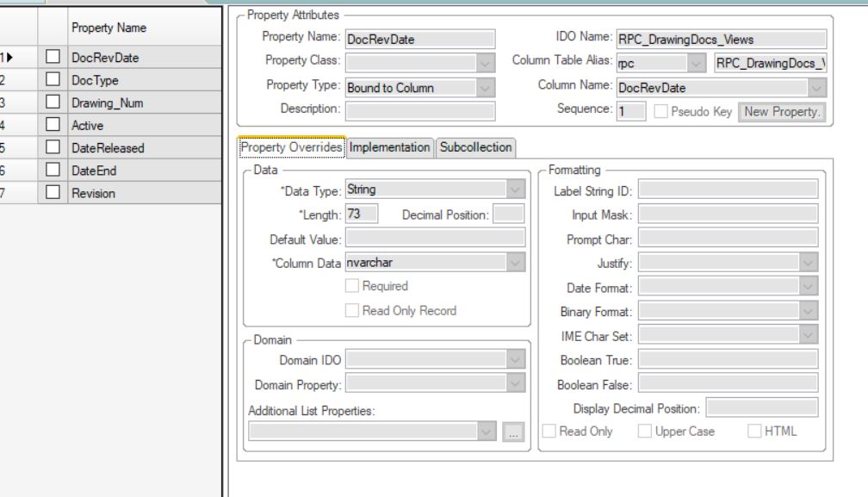Toggle the HTML checkbox
The height and width of the screenshot is (497, 868).
click(754, 431)
